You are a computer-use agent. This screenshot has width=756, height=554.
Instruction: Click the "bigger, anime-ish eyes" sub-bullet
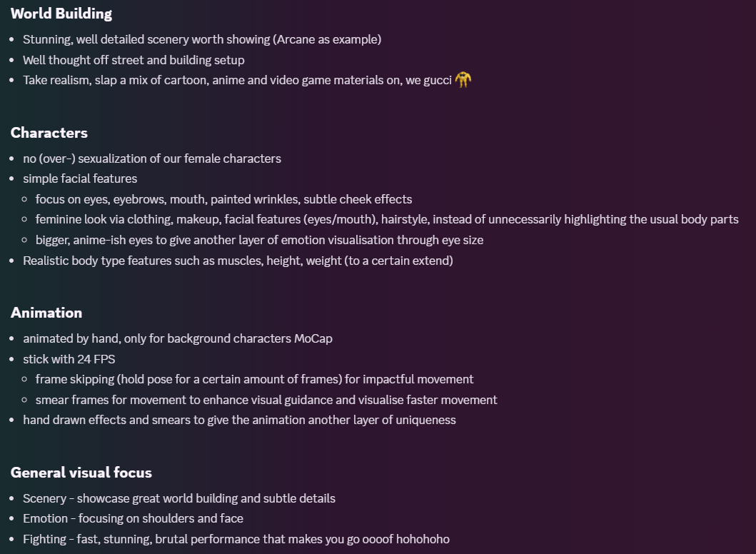259,240
